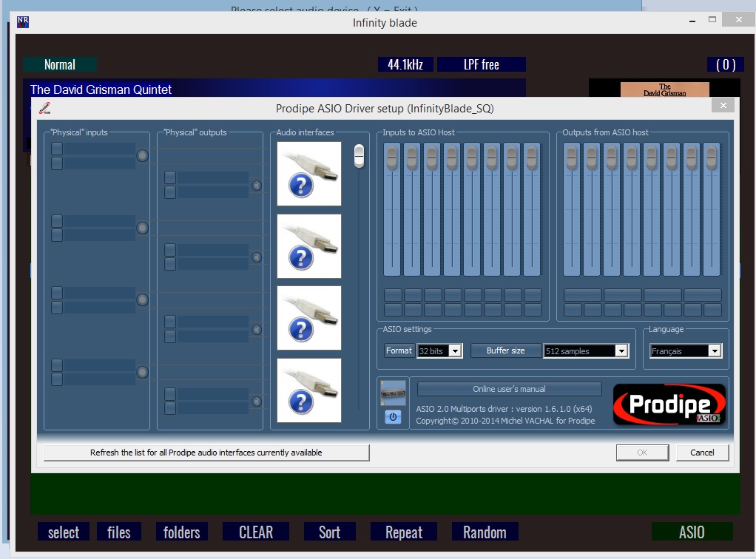Click the NR app icon in Infinity blade title bar
The width and height of the screenshot is (756, 559).
pos(23,22)
